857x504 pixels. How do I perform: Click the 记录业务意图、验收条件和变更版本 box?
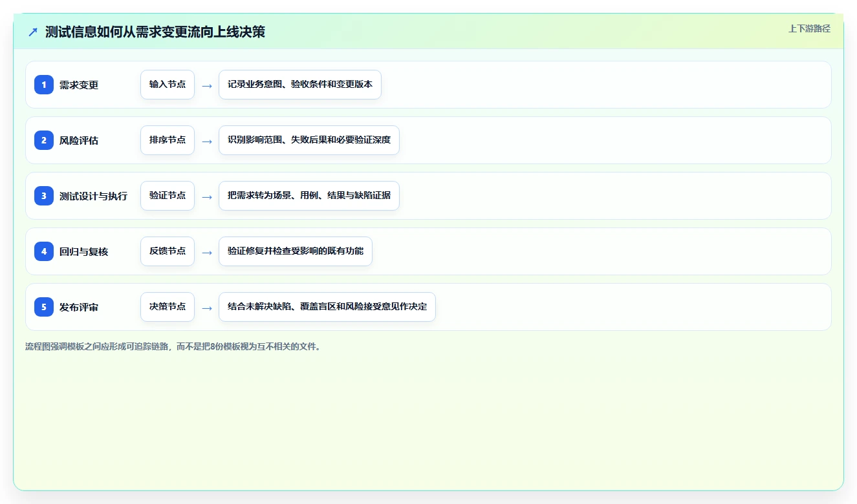[x=300, y=85]
